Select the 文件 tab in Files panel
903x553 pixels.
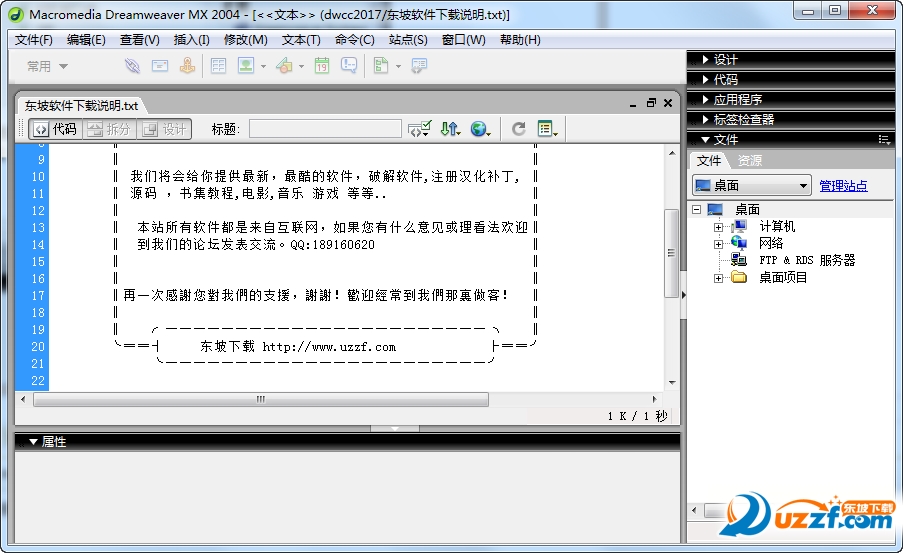(x=708, y=161)
